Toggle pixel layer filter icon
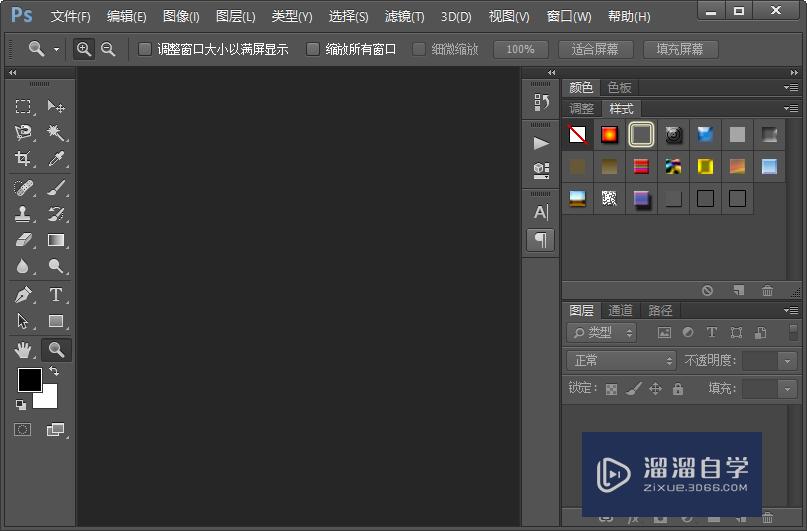Screen dimensions: 807x531 (664, 332)
